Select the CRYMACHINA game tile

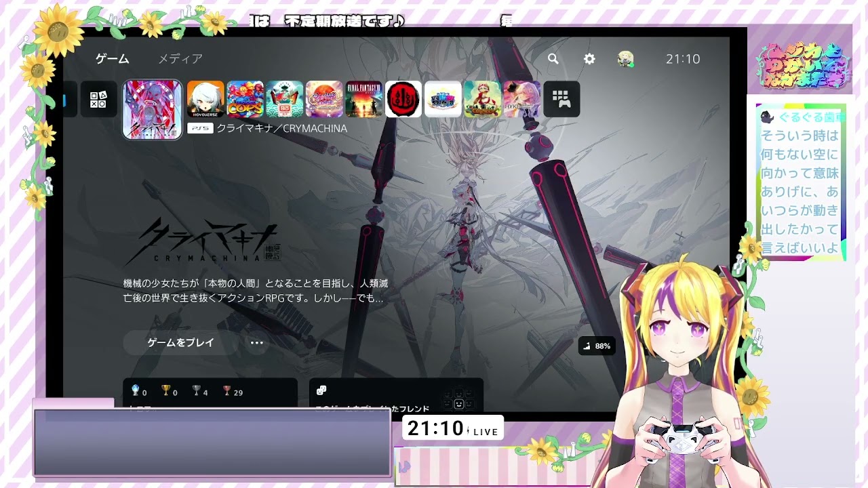coord(153,110)
